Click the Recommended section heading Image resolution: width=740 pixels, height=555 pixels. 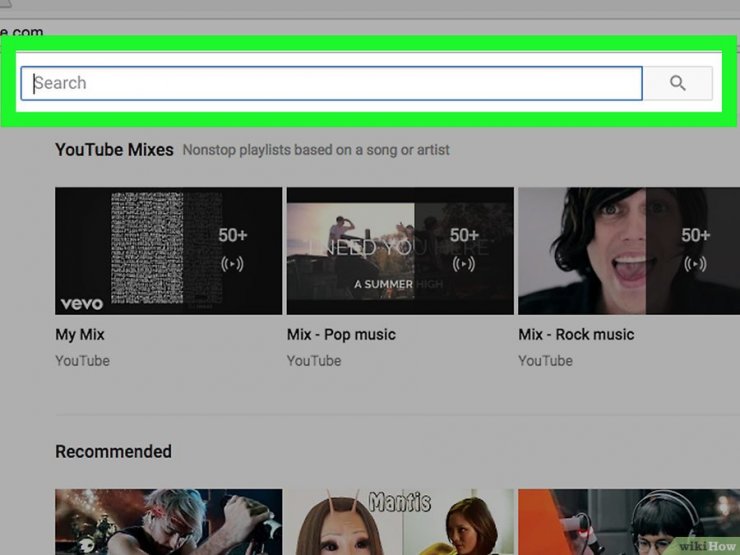pos(113,452)
